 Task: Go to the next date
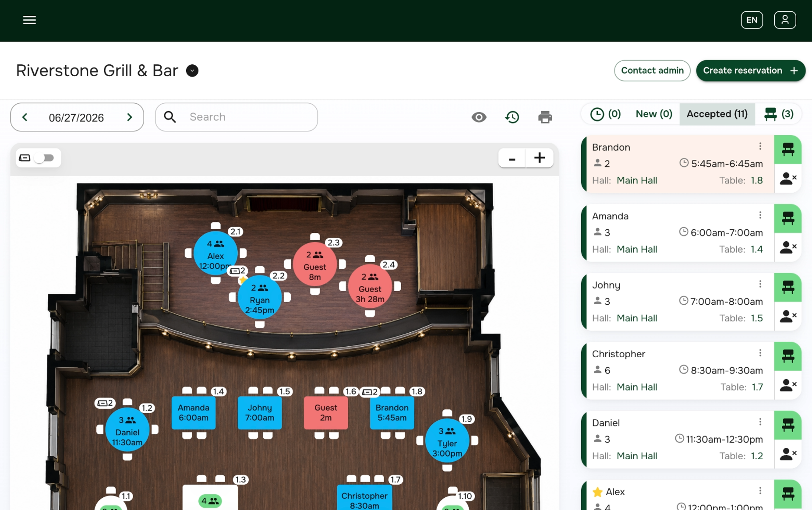[129, 117]
